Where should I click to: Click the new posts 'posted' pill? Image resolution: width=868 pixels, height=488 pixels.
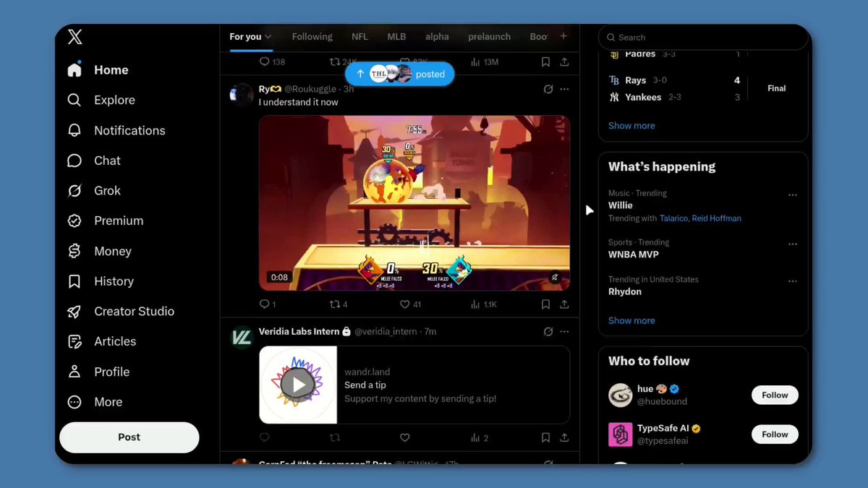(399, 74)
